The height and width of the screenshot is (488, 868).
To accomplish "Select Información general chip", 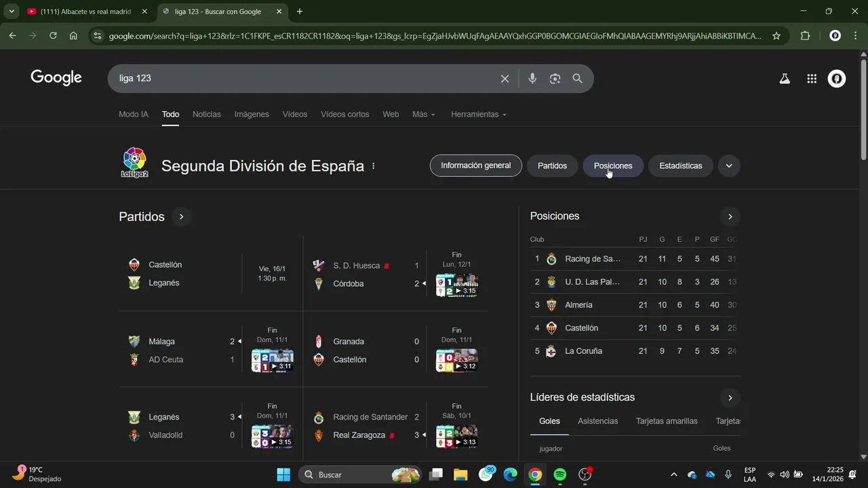I will pyautogui.click(x=476, y=165).
